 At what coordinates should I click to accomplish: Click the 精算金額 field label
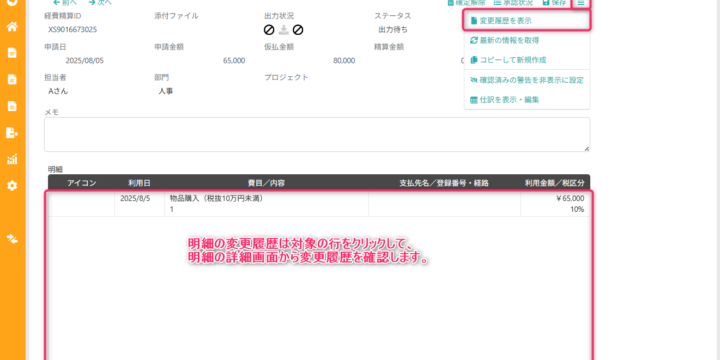click(x=388, y=46)
